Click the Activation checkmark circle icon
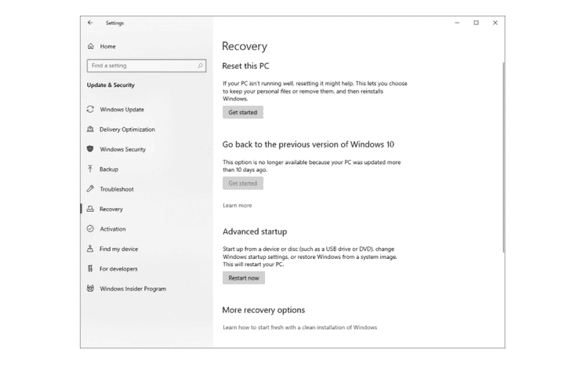Screen dimensions: 588x368 tap(90, 228)
